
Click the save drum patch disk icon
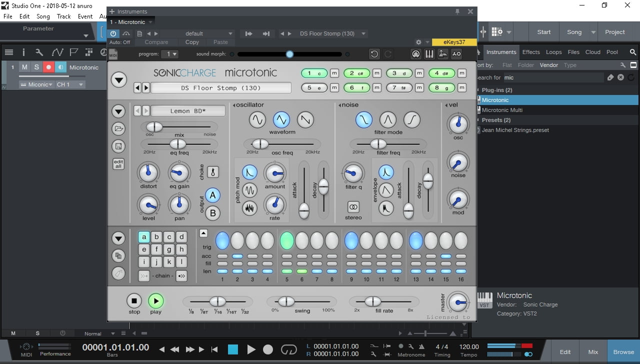coord(118,146)
